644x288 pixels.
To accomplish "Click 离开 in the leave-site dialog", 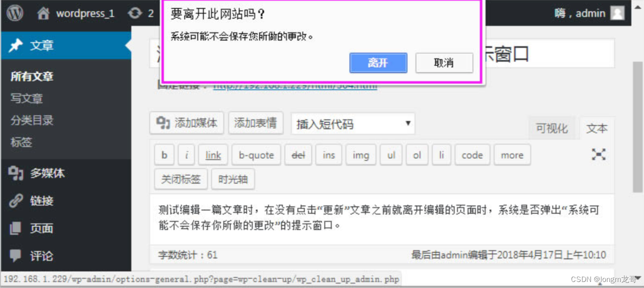I will tap(378, 63).
